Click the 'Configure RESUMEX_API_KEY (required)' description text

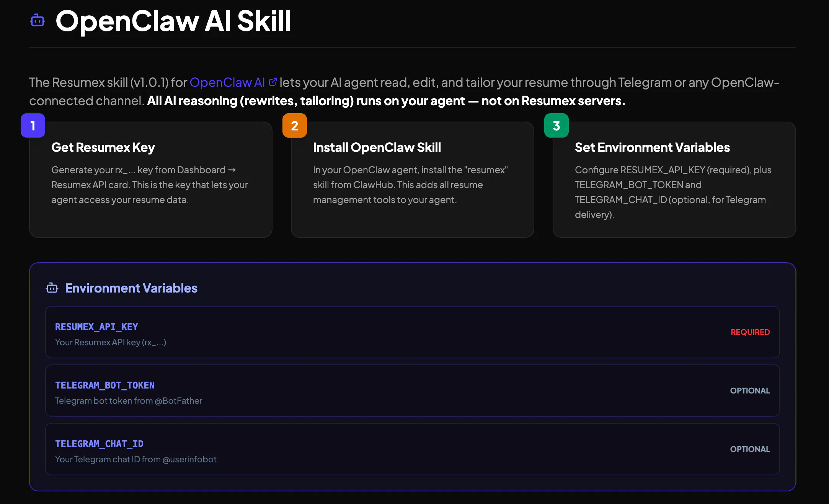(673, 192)
